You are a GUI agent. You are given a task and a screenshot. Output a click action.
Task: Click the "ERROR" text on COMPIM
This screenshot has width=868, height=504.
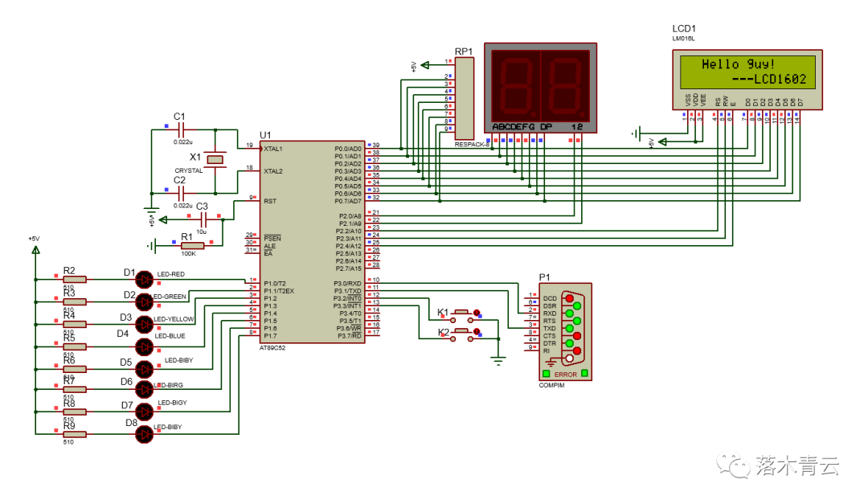[x=566, y=375]
